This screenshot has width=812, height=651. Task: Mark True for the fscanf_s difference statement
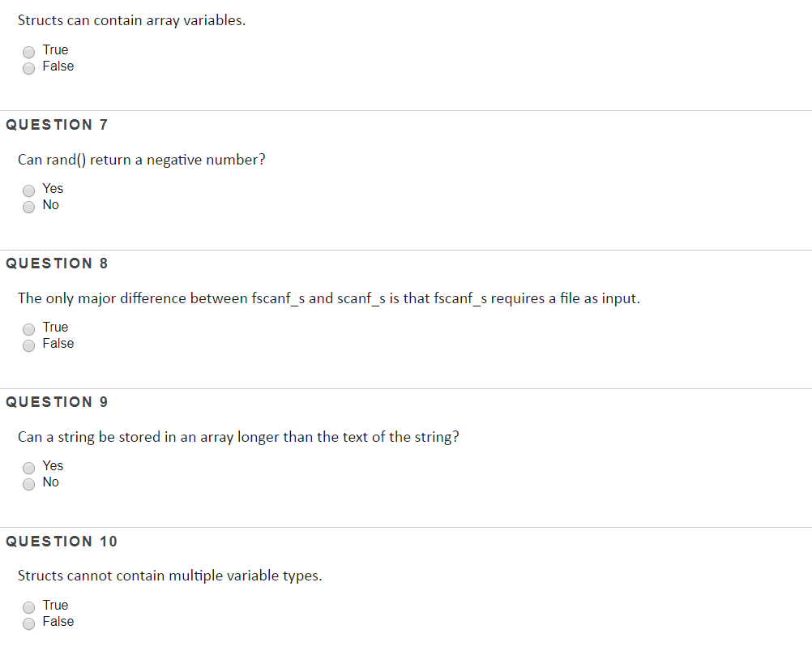(29, 329)
